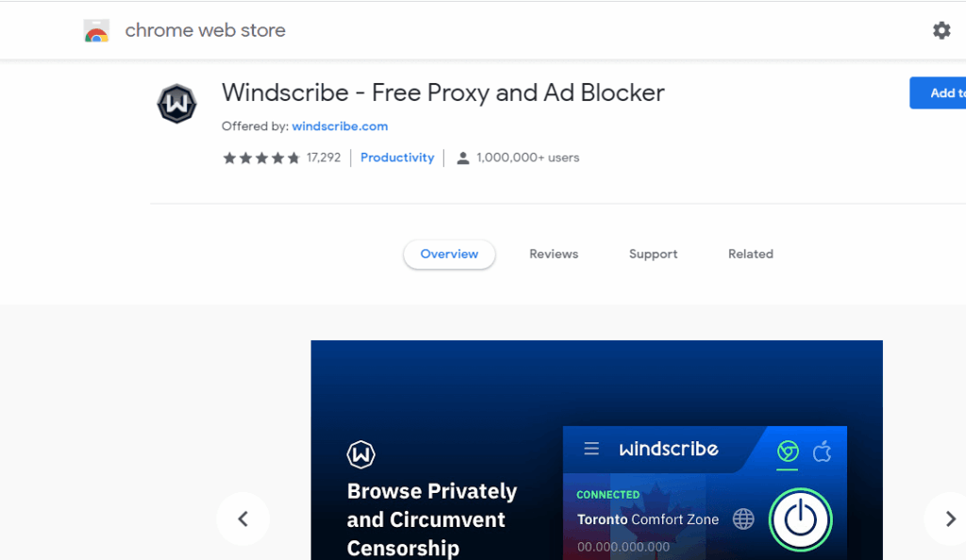Click the CONNECTED status label
The width and height of the screenshot is (966, 560).
pyautogui.click(x=608, y=495)
